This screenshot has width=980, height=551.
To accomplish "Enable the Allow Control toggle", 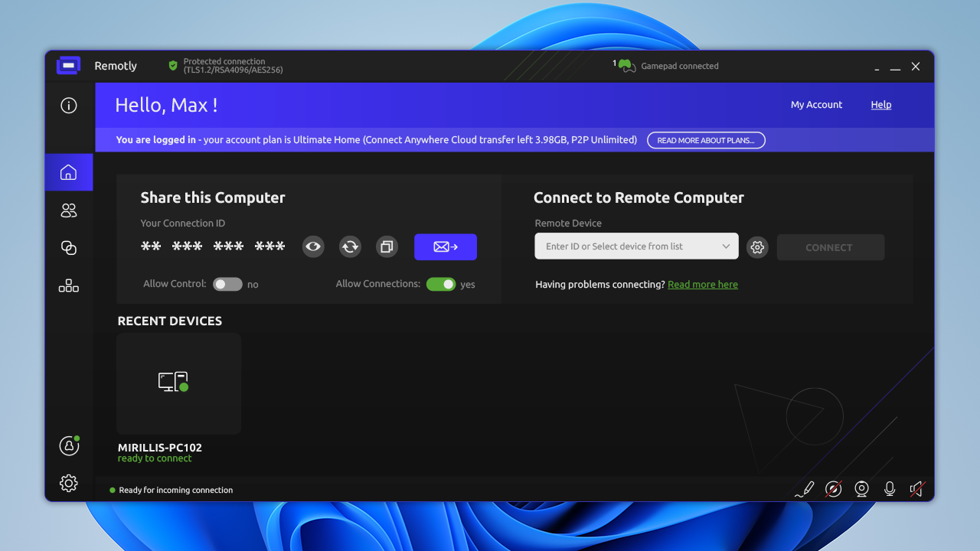I will pos(227,284).
